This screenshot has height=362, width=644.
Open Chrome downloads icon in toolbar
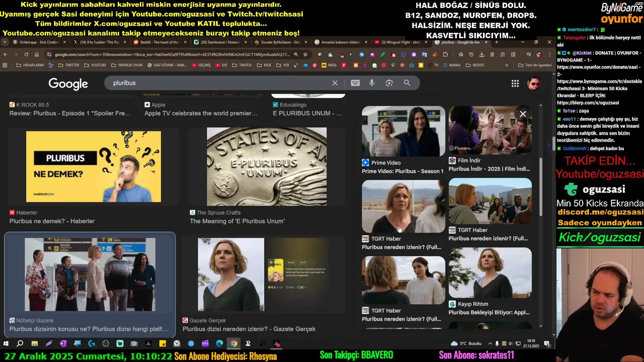(481, 54)
